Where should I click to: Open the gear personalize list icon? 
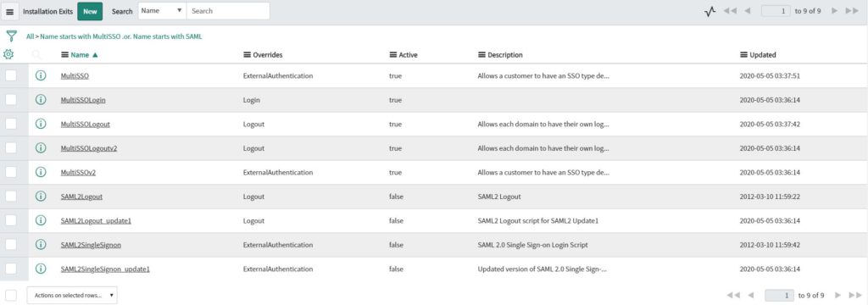pyautogui.click(x=8, y=55)
